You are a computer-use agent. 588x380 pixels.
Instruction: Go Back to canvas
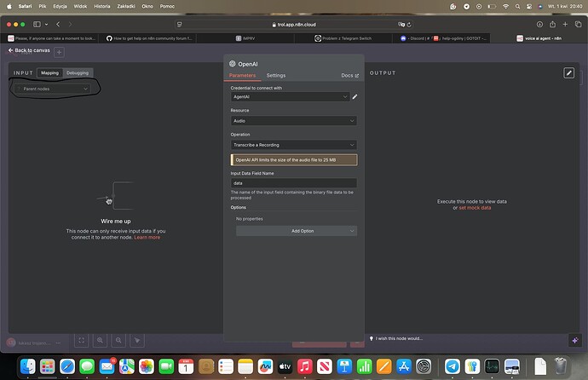29,50
